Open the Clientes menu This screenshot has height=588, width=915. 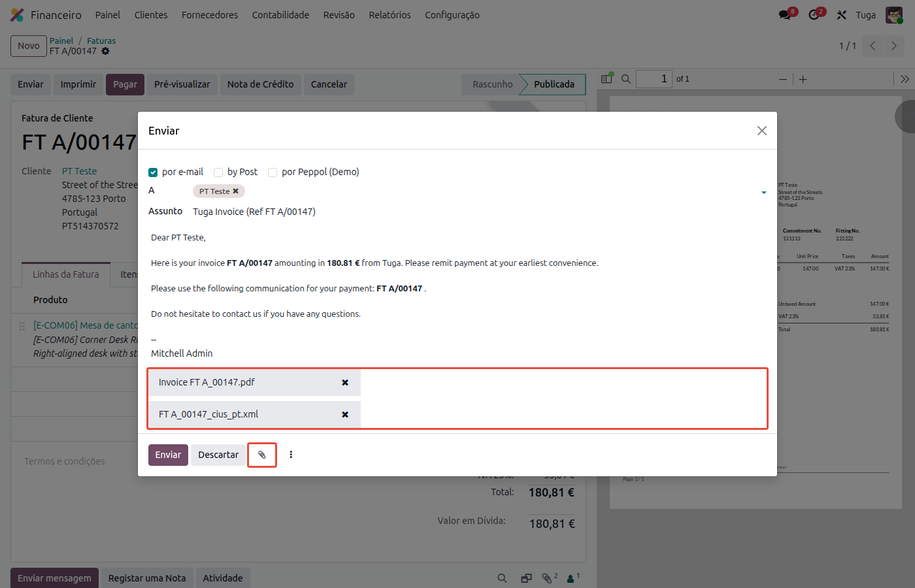click(151, 15)
